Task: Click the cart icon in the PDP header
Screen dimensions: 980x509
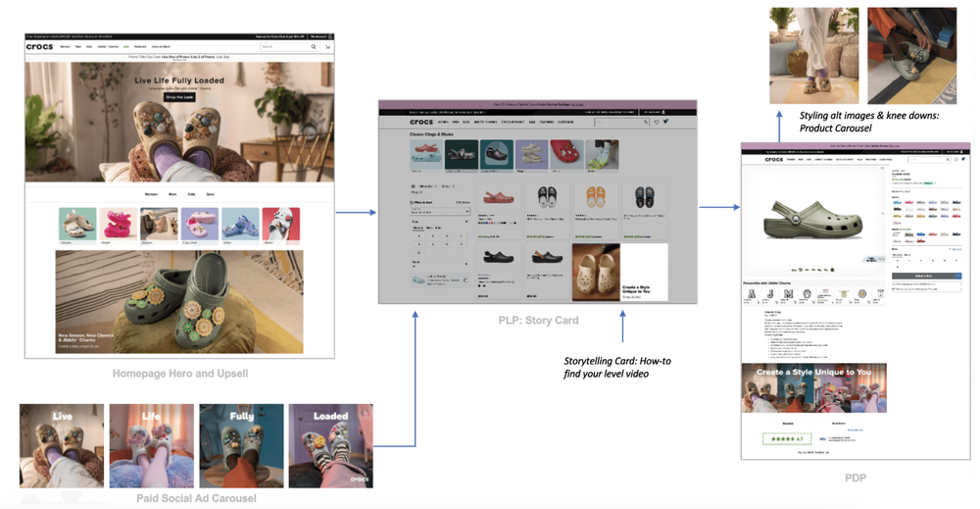Action: 963,160
